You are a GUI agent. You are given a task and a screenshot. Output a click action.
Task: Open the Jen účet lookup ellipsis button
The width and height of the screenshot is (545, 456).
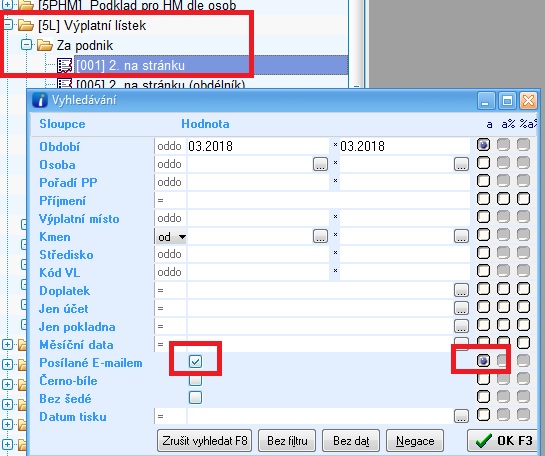(x=461, y=308)
